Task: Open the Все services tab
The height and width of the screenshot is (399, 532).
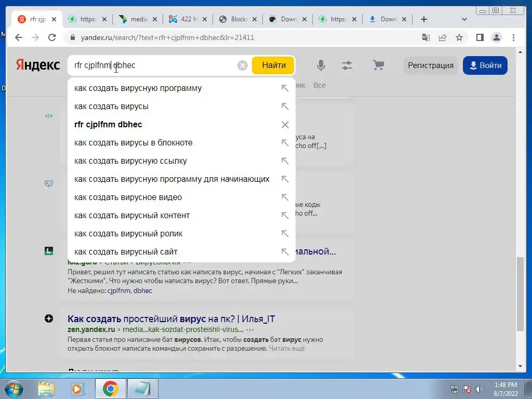Action: point(320,85)
